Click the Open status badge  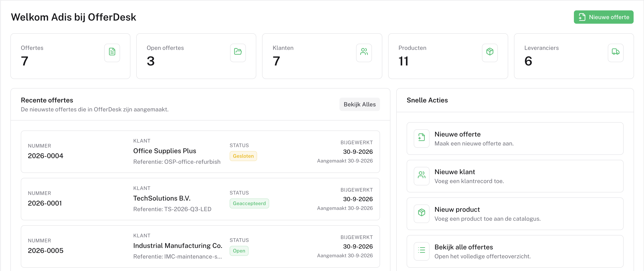(x=239, y=251)
